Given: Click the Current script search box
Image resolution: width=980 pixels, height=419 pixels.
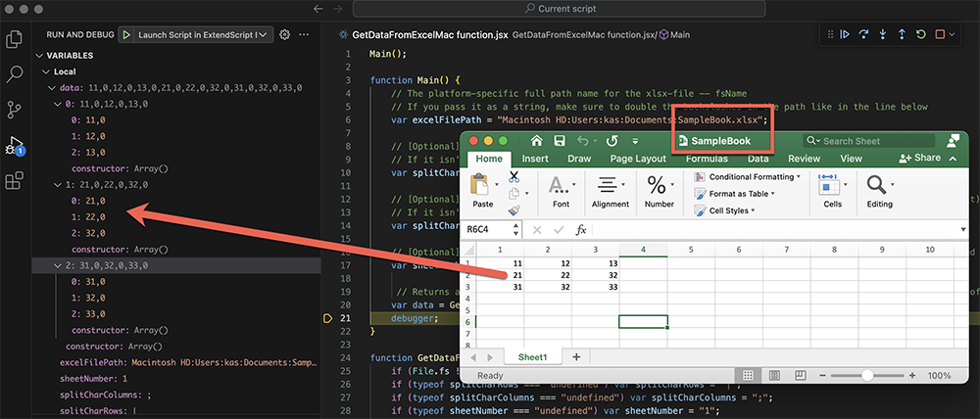Looking at the screenshot, I should click(559, 9).
